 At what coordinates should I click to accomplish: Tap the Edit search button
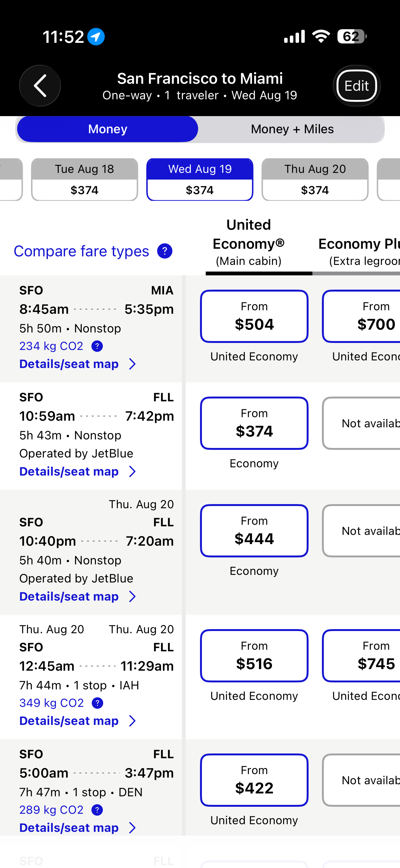357,86
